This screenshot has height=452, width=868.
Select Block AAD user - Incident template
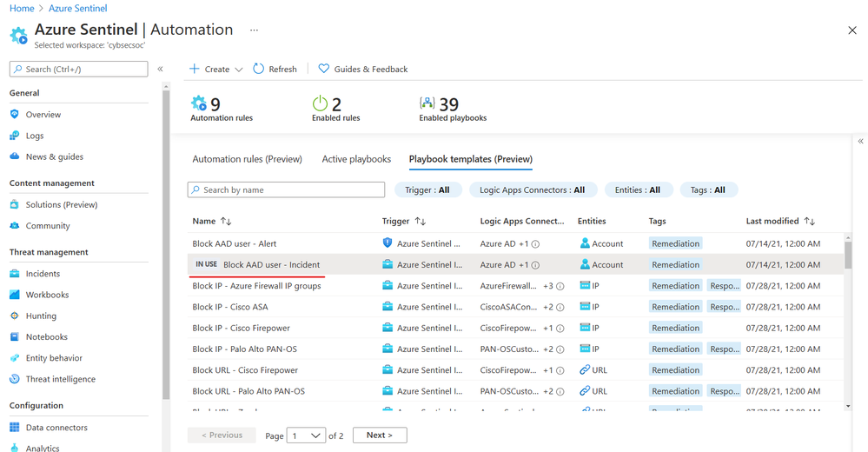(x=271, y=265)
